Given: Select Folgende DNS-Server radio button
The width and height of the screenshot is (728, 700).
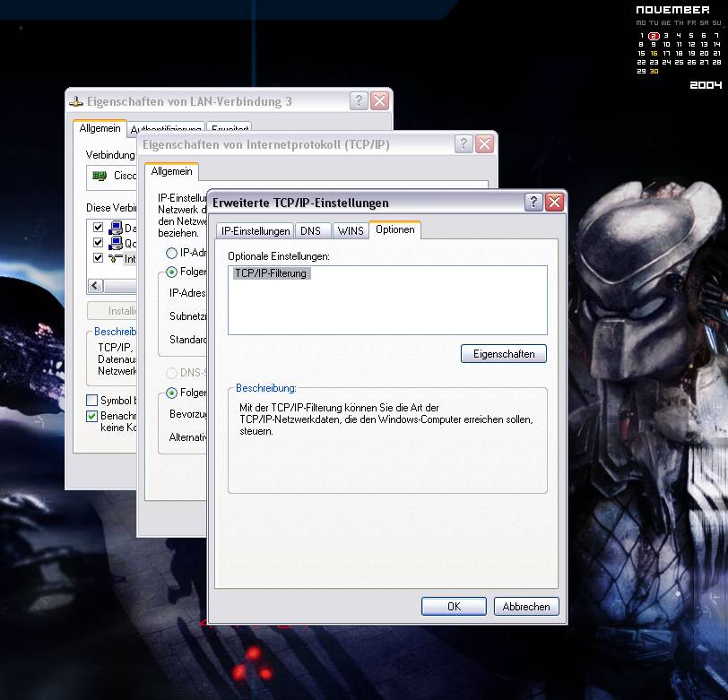Looking at the screenshot, I should (172, 393).
